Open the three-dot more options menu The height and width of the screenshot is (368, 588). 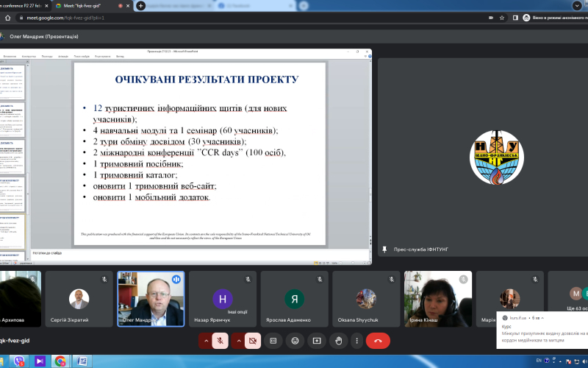click(357, 341)
